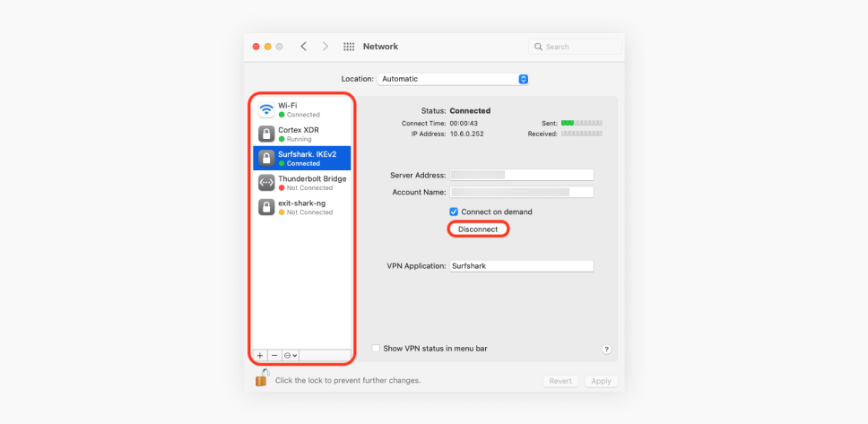Screen dimensions: 868x424
Task: Click the Surfshark IKEv2 lock icon
Action: click(x=267, y=159)
